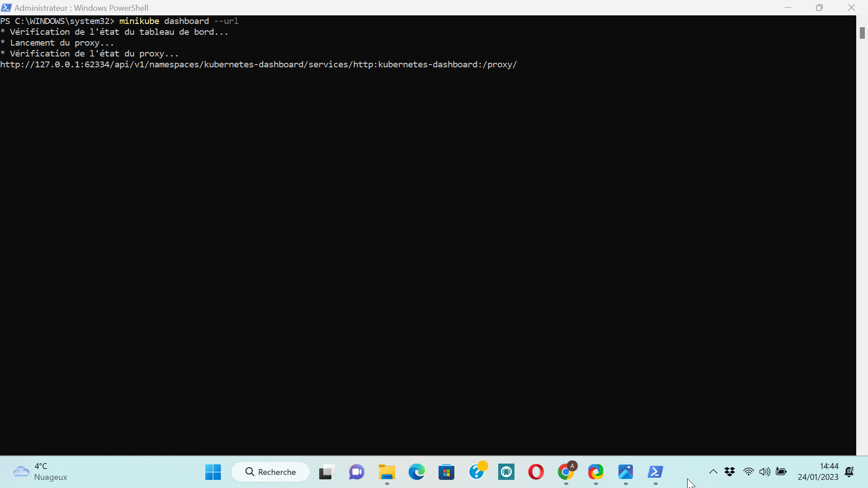Open the Microsoft Store taskbar icon
The height and width of the screenshot is (488, 868).
click(446, 472)
